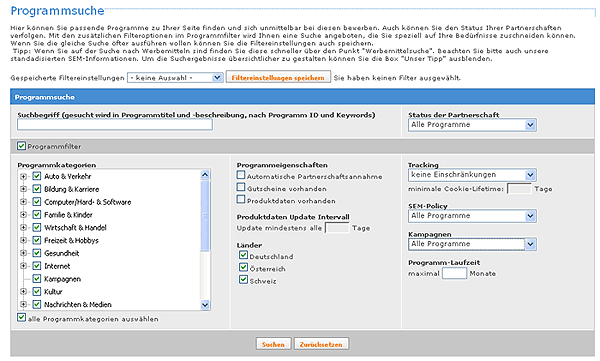Select the Gesundheit tree label
Image resolution: width=600 pixels, height=361 pixels.
pyautogui.click(x=62, y=253)
